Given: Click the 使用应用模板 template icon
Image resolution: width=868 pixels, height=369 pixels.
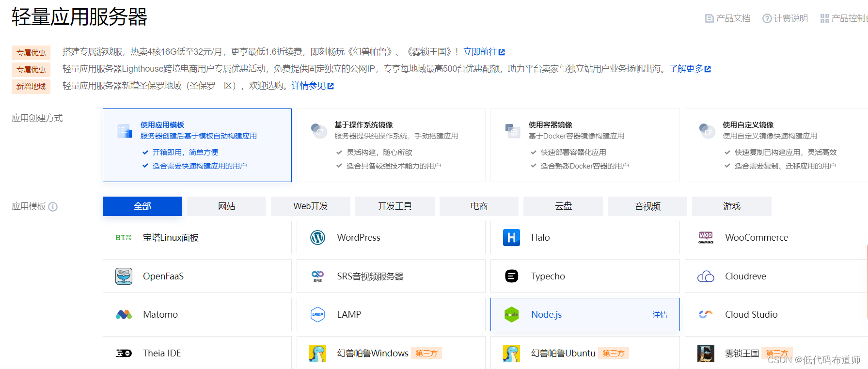Looking at the screenshot, I should click(125, 131).
